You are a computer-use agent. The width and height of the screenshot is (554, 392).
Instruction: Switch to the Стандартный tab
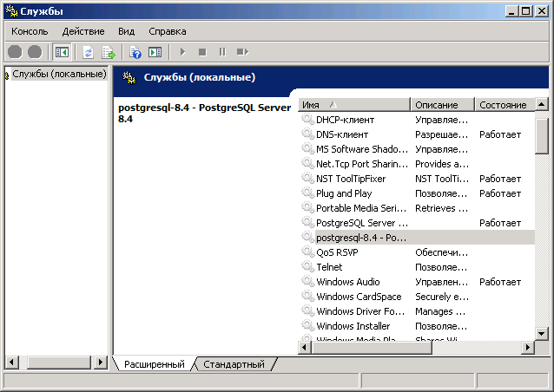click(234, 364)
